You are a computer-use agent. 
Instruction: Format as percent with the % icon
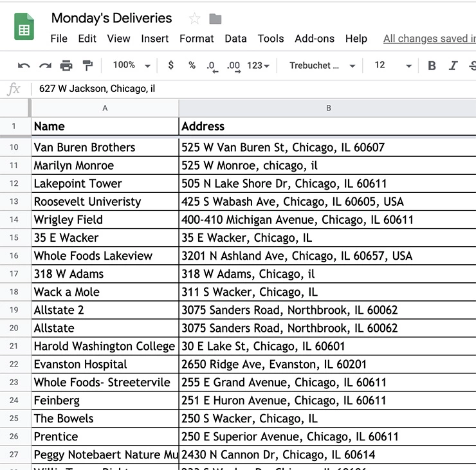click(x=192, y=65)
